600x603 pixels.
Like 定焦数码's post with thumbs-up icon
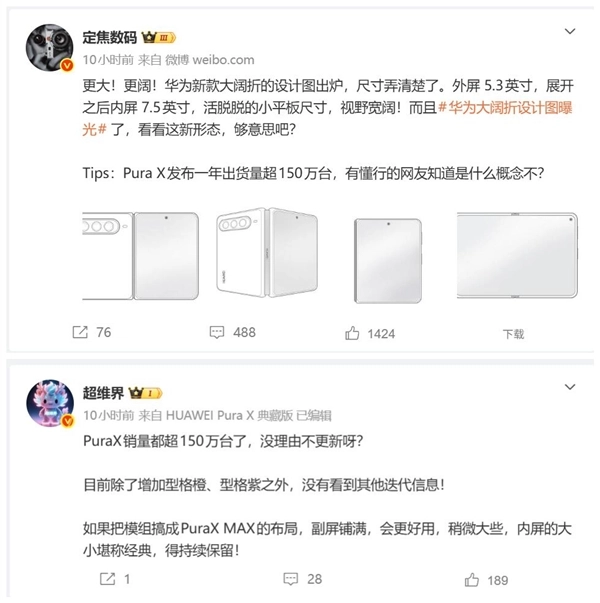[x=352, y=333]
